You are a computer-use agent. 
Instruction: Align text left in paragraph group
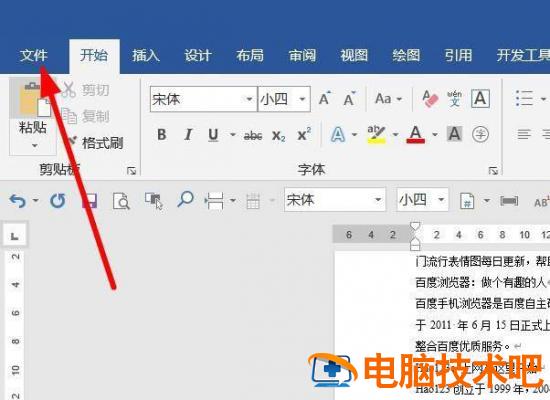click(524, 134)
